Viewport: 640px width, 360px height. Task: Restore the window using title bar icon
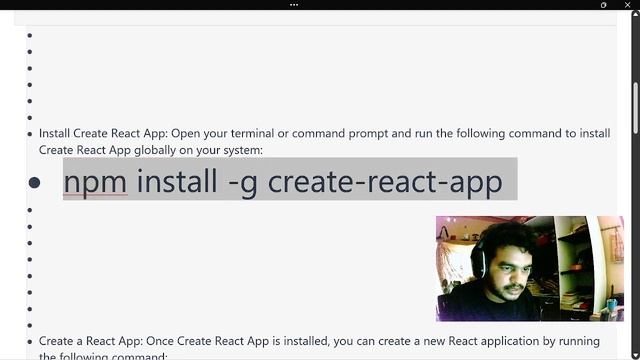[x=603, y=5]
